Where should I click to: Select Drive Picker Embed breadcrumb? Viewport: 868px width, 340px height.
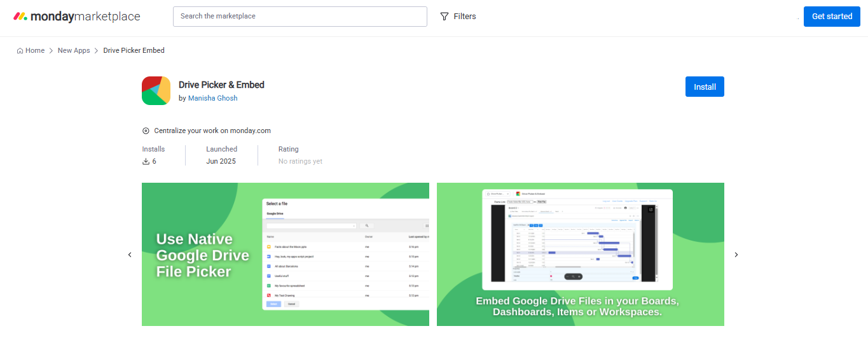(134, 50)
